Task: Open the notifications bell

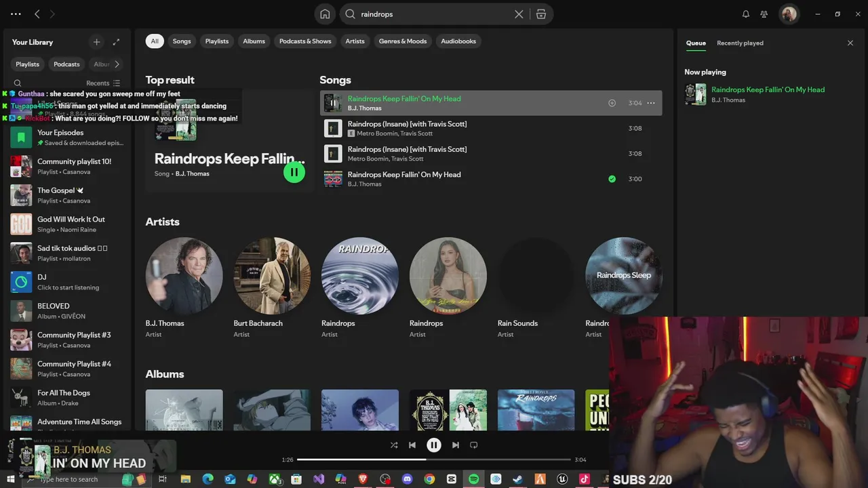Action: (746, 14)
